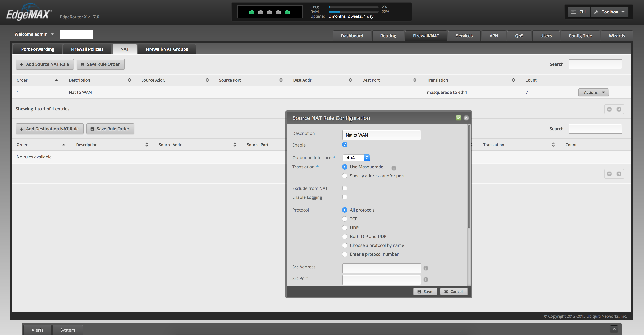
Task: Click the first green ethernet port icon
Action: (252, 12)
